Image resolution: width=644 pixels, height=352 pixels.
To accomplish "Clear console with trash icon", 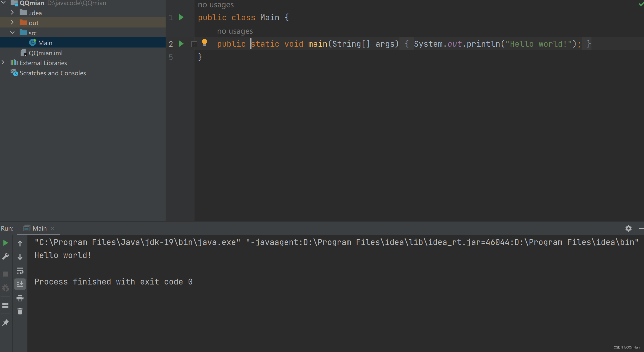I will click(20, 311).
